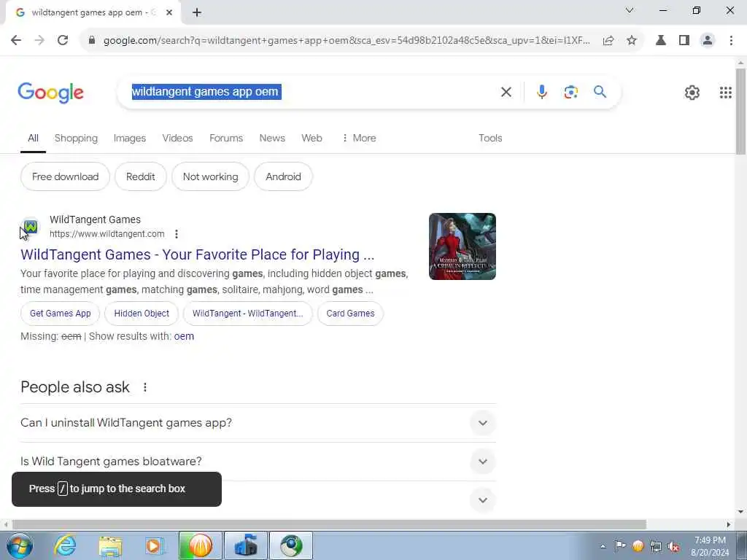Bookmark this tab with star icon
The height and width of the screenshot is (560, 747).
[x=632, y=41]
